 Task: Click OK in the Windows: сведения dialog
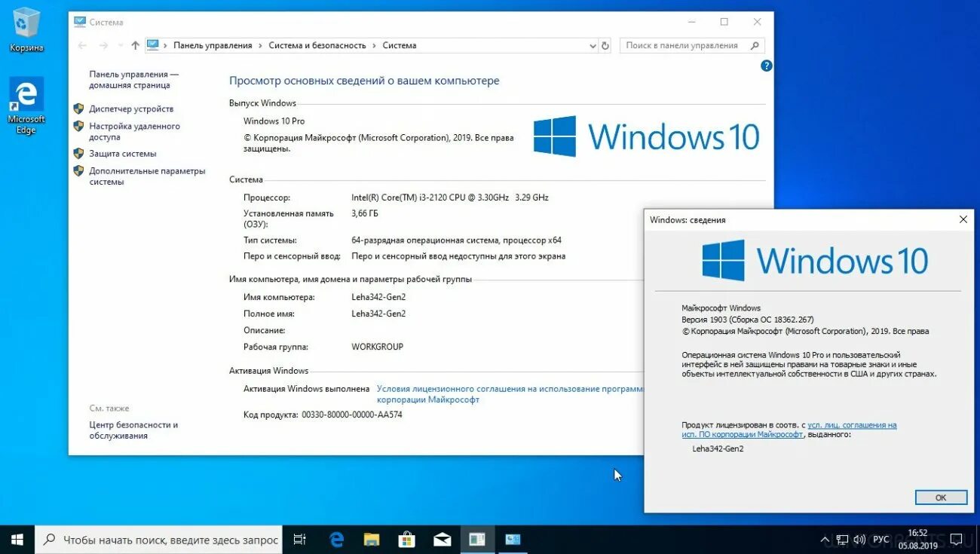[x=940, y=497]
